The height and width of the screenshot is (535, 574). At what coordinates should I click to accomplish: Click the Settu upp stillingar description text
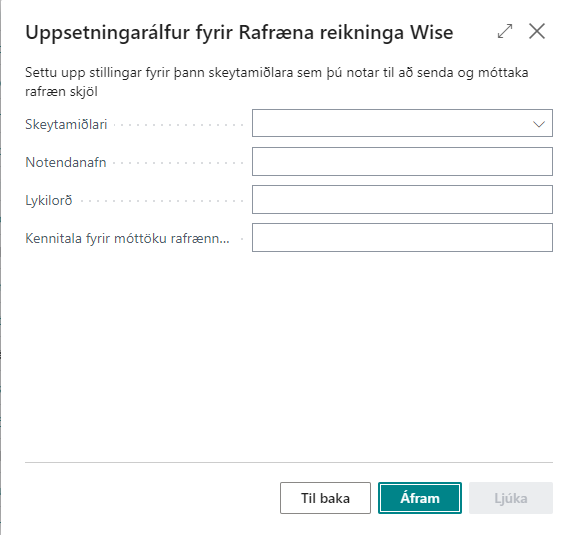(277, 82)
